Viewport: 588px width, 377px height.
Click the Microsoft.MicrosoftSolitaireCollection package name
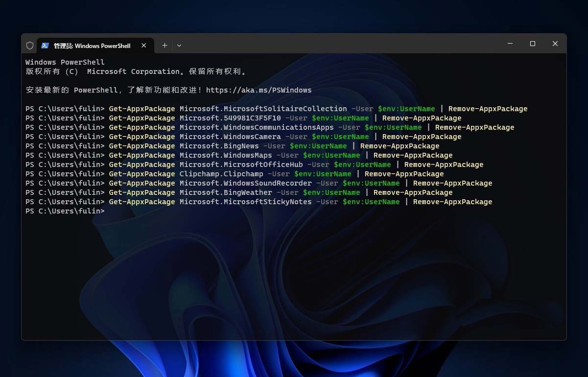click(x=262, y=109)
